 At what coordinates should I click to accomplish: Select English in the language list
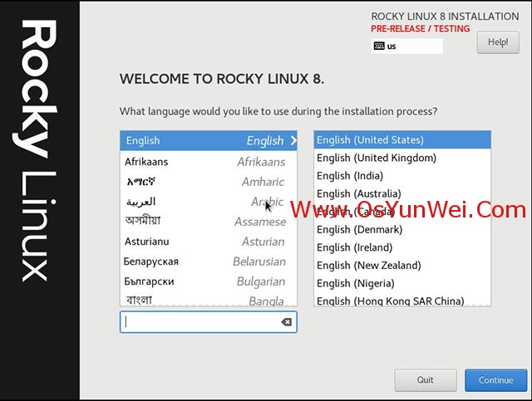click(209, 140)
